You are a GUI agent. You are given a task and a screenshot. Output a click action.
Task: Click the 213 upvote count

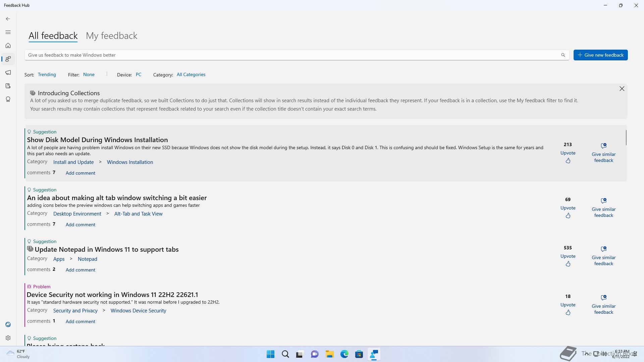click(568, 144)
